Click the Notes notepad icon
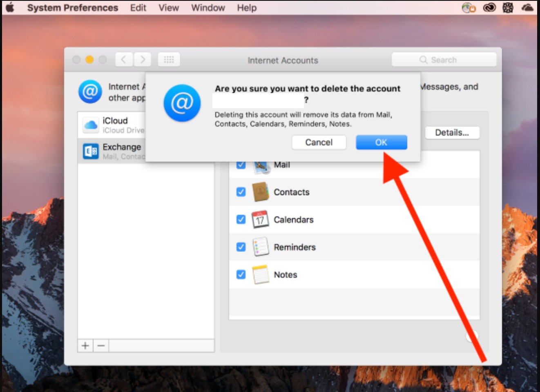The image size is (540, 392). (261, 274)
